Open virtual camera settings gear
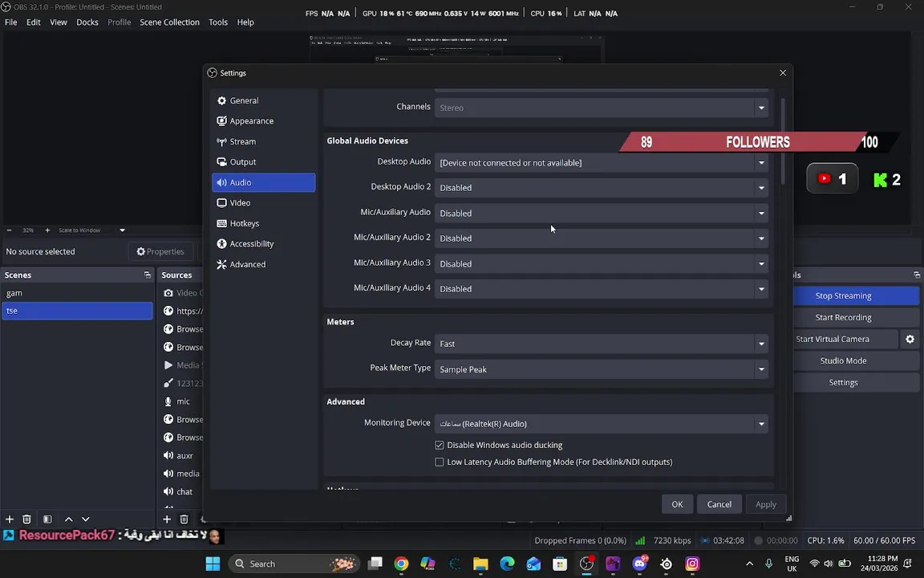This screenshot has height=578, width=924. 910,339
